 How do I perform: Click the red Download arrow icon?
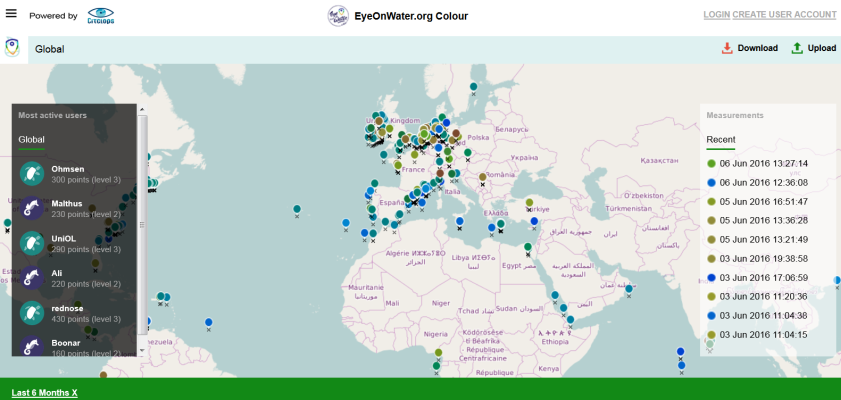point(727,48)
